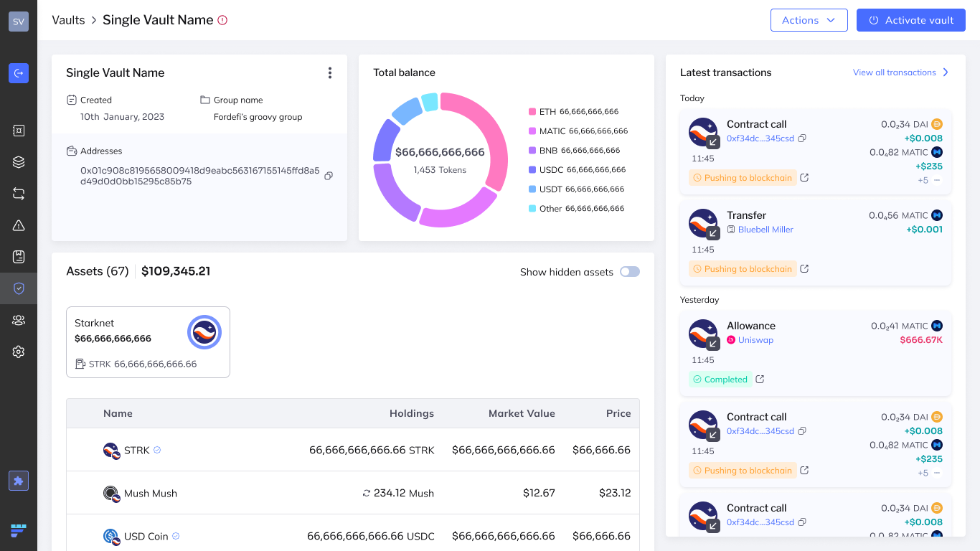This screenshot has width=980, height=551.
Task: Select the shield check sidebar icon
Action: (x=19, y=288)
